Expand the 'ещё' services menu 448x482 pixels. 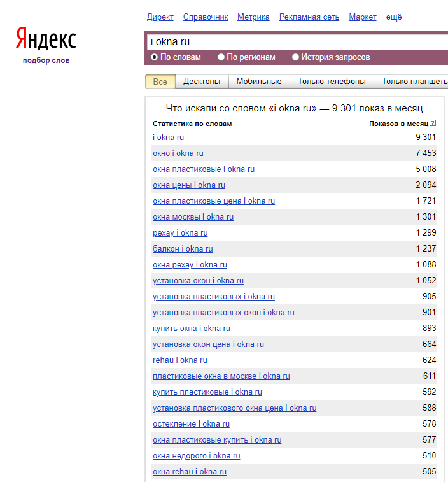[x=394, y=17]
